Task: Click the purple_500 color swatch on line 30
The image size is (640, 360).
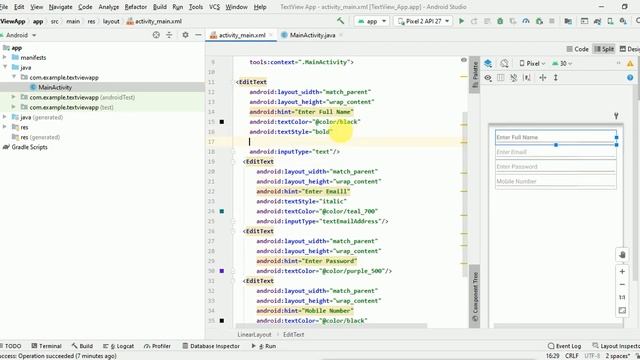Action: point(222,271)
